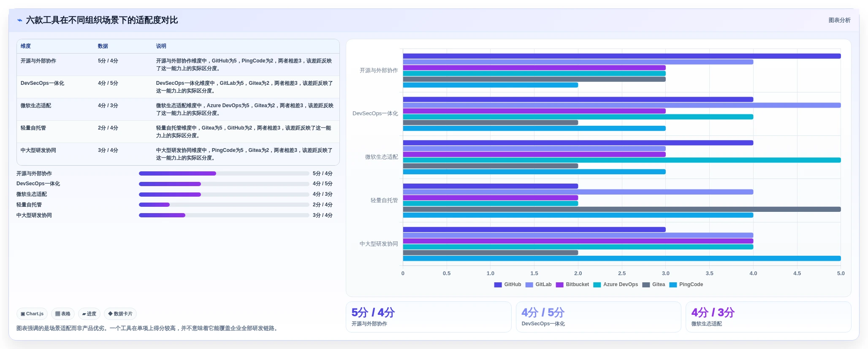Viewport: 868px width, 349px height.
Task: Toggle the Gitea series in the chart legend
Action: point(654,284)
